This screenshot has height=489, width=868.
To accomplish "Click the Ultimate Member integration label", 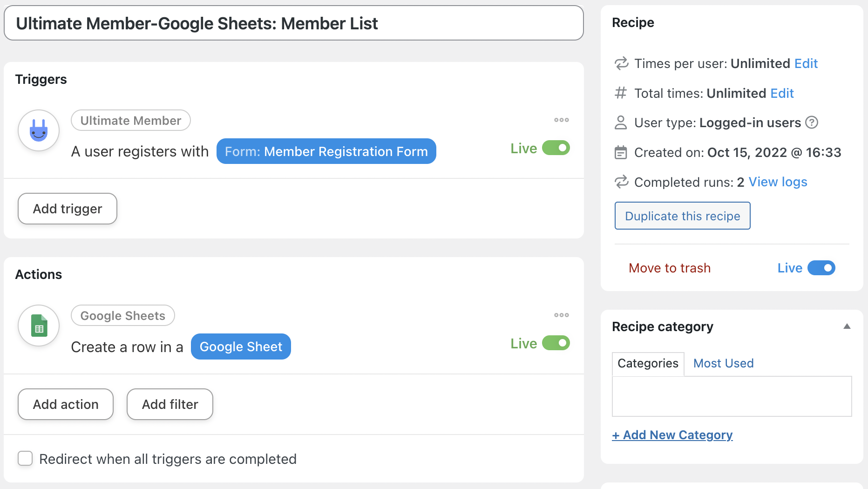I will (x=131, y=121).
